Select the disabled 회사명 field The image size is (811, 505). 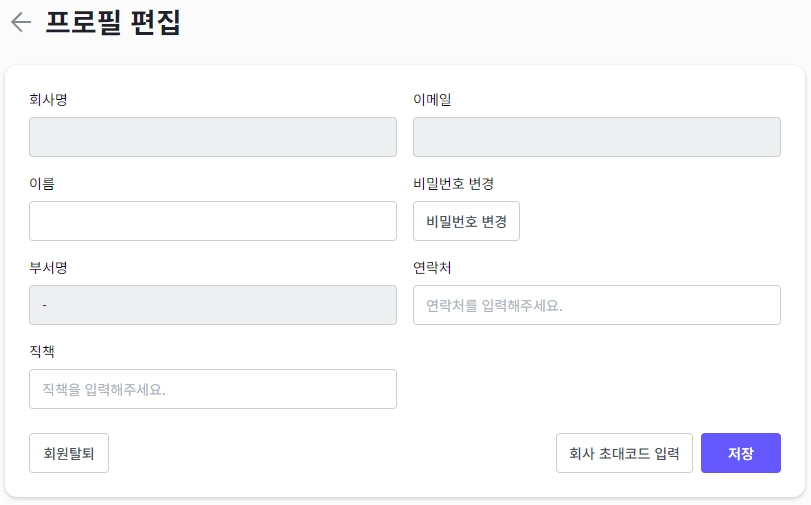(213, 137)
